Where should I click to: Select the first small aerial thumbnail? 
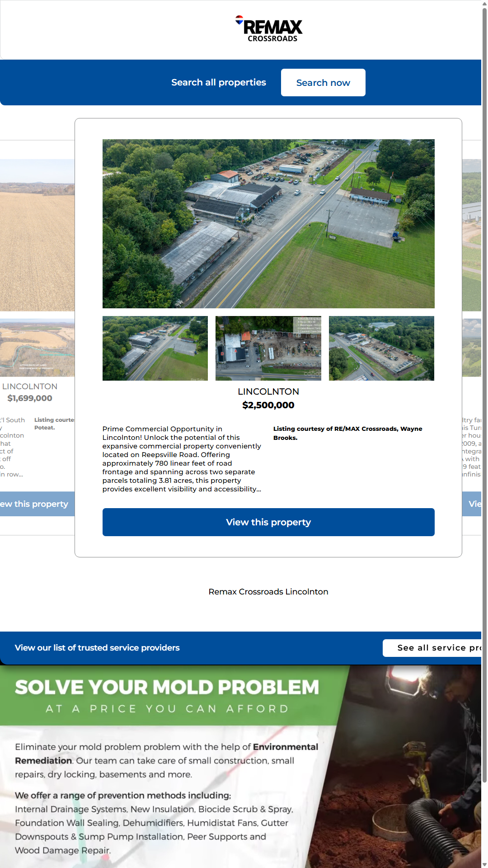click(x=155, y=348)
